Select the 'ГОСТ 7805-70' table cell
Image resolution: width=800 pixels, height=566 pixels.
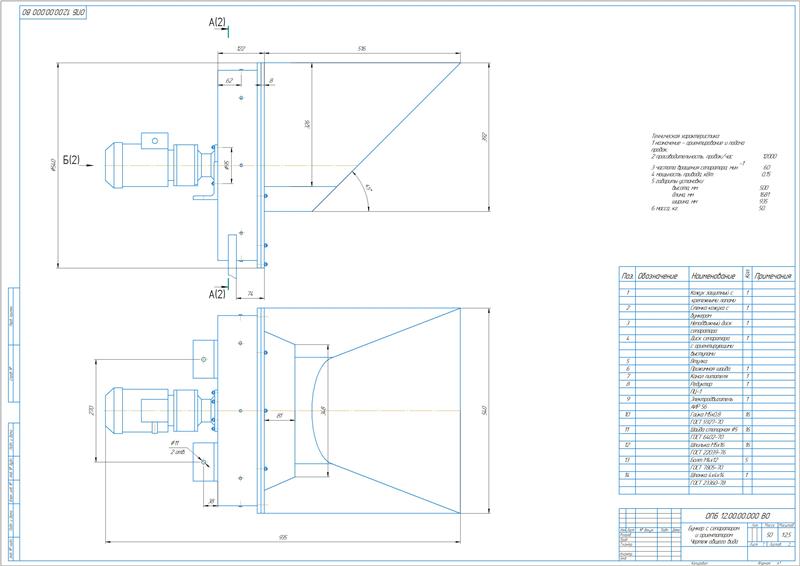tap(706, 467)
